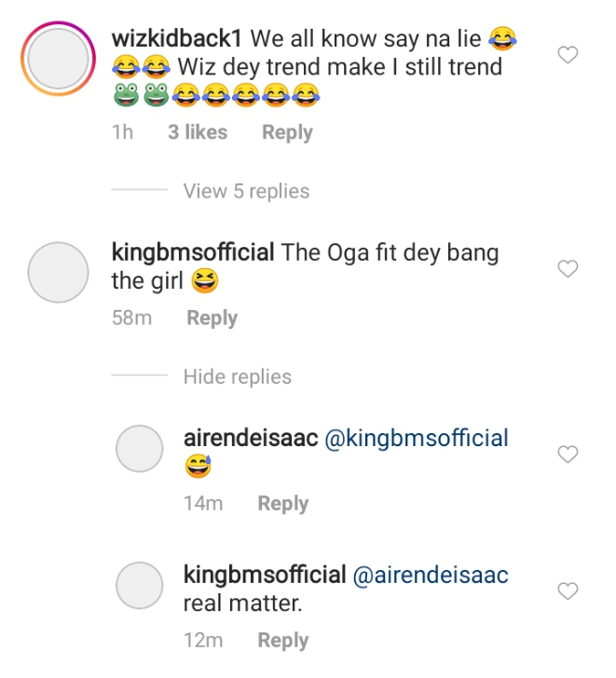
Task: Open kingbmsofficial username on 'The Oga' comment
Action: click(x=192, y=251)
